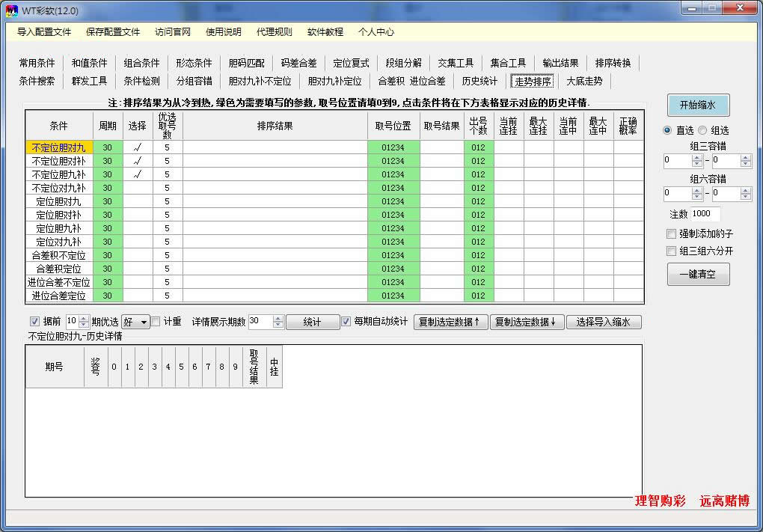Open the 输出结果 output results tool

[560, 63]
